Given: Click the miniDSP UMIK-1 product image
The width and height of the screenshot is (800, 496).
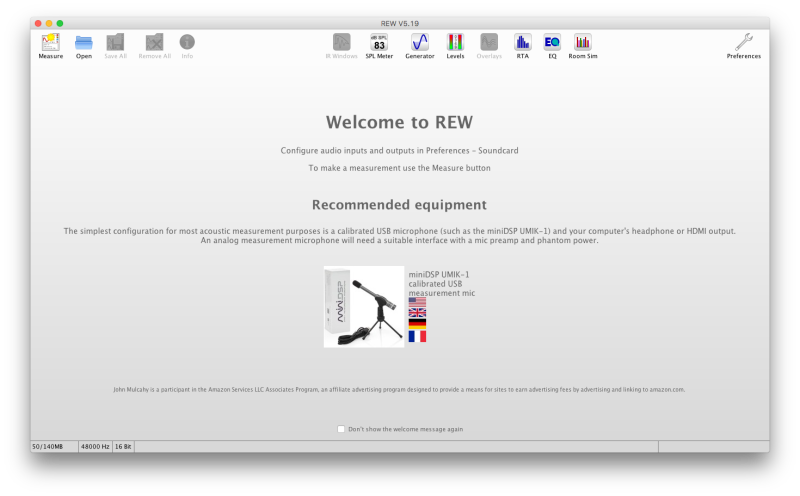Looking at the screenshot, I should click(364, 307).
